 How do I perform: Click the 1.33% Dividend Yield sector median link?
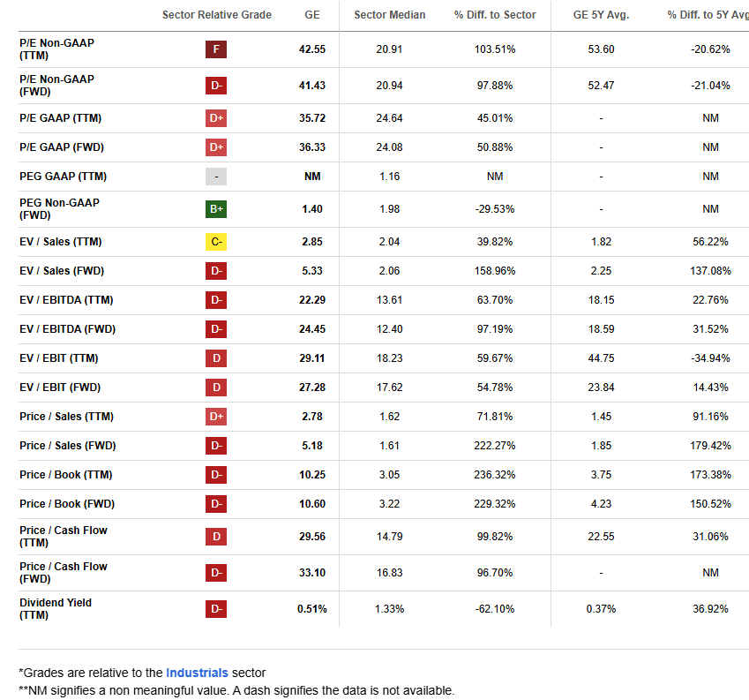pyautogui.click(x=389, y=608)
